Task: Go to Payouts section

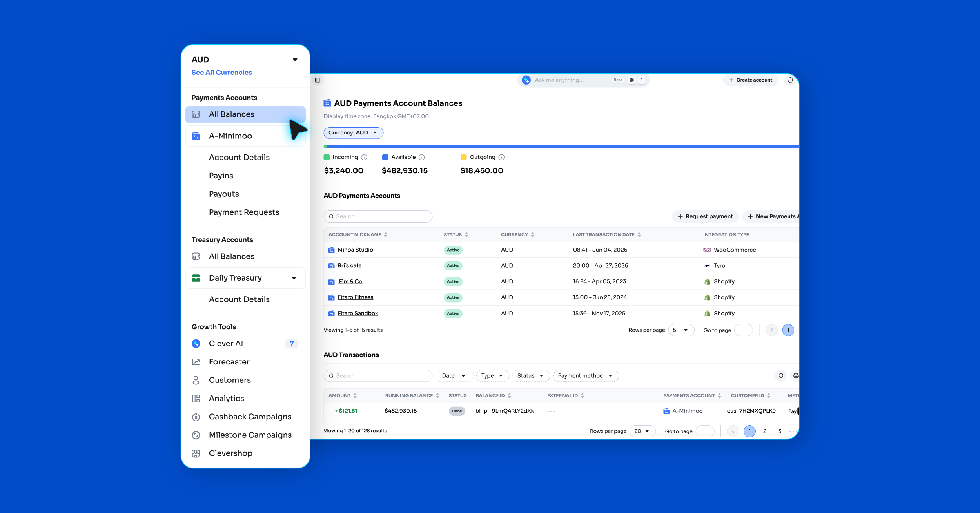Action: pos(224,194)
